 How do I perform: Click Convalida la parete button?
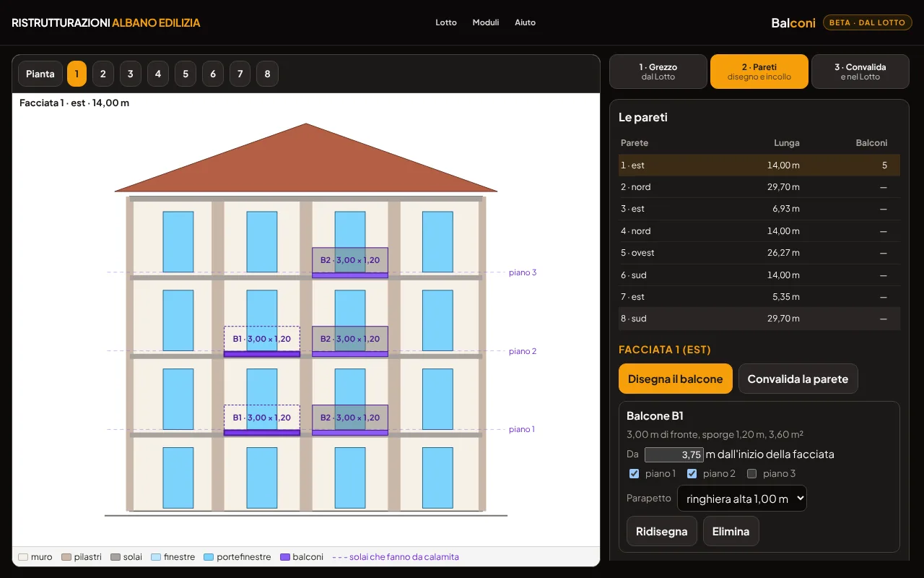point(798,379)
